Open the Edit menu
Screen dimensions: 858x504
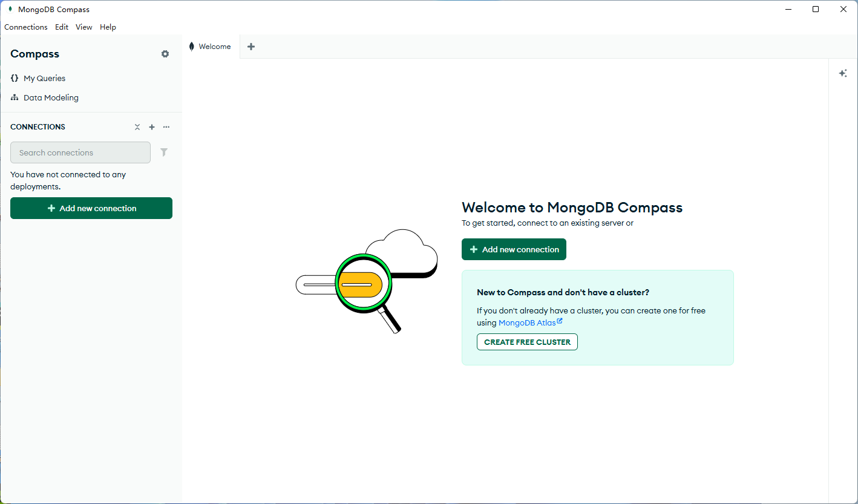click(62, 27)
